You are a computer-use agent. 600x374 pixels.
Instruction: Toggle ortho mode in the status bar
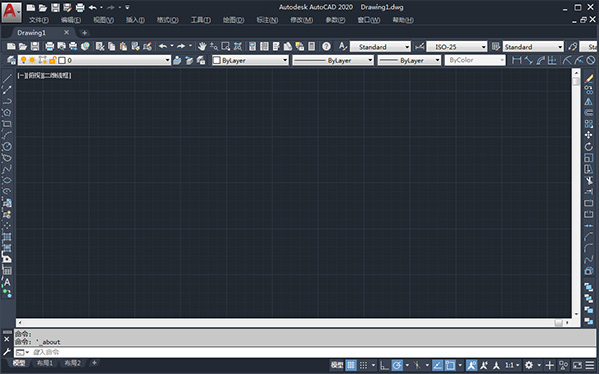click(384, 365)
